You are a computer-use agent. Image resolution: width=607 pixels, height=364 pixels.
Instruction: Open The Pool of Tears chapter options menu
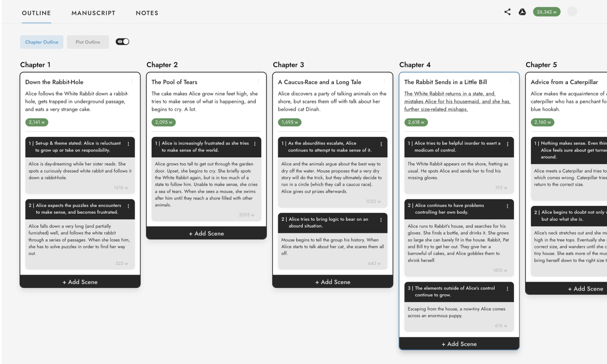click(258, 81)
